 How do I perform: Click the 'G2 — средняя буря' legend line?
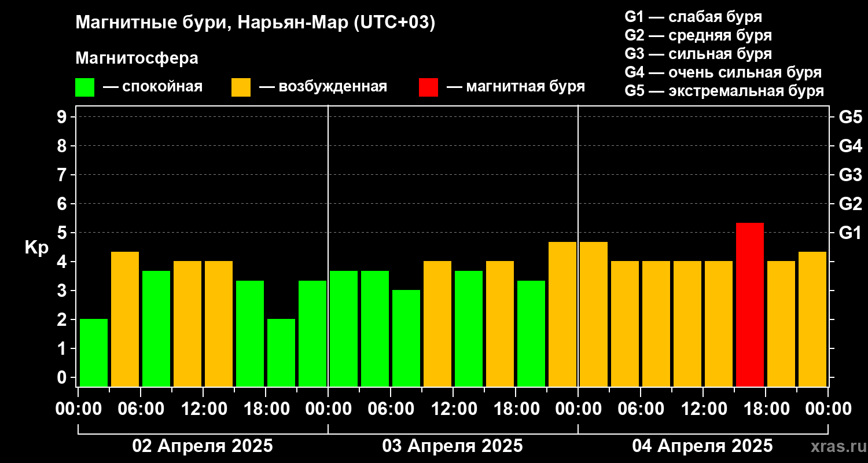point(698,35)
